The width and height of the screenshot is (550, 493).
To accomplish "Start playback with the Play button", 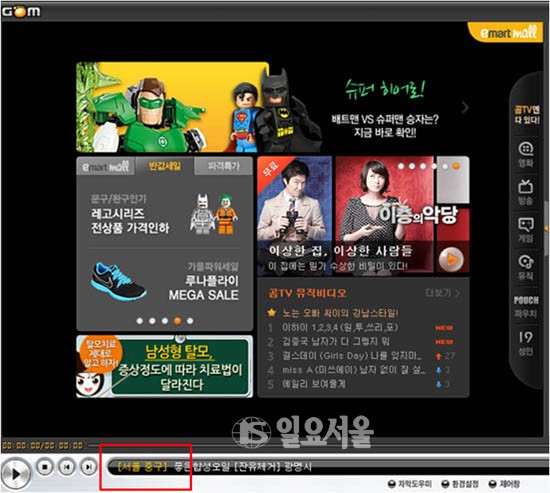I will [15, 474].
